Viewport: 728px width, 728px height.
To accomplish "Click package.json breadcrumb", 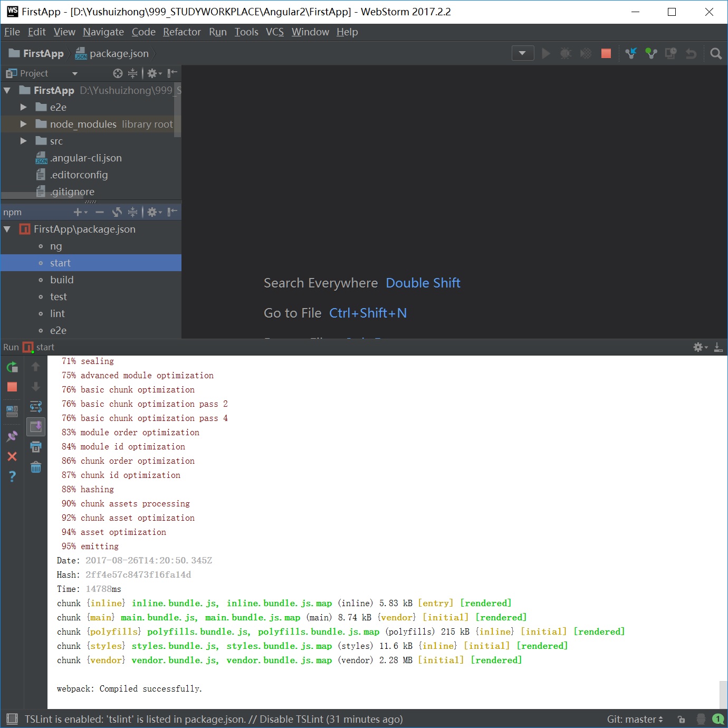I will coord(112,54).
